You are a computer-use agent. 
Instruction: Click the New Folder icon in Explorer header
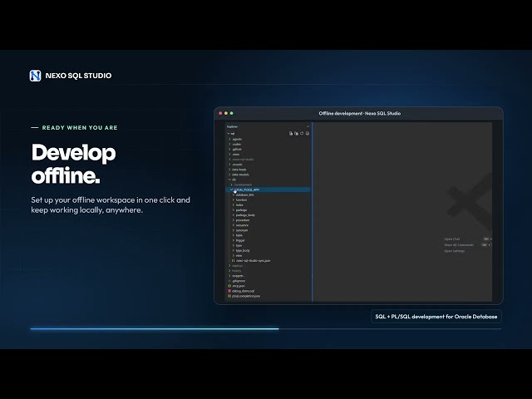click(x=296, y=134)
